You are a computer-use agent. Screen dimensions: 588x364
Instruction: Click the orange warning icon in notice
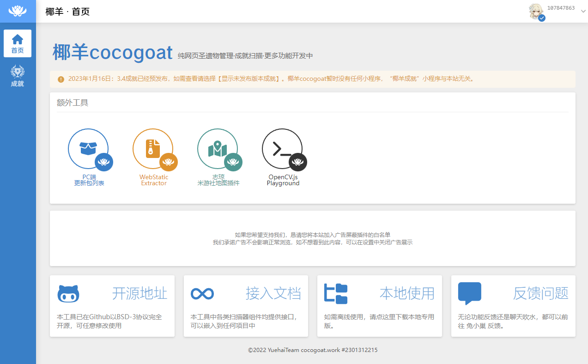(61, 79)
